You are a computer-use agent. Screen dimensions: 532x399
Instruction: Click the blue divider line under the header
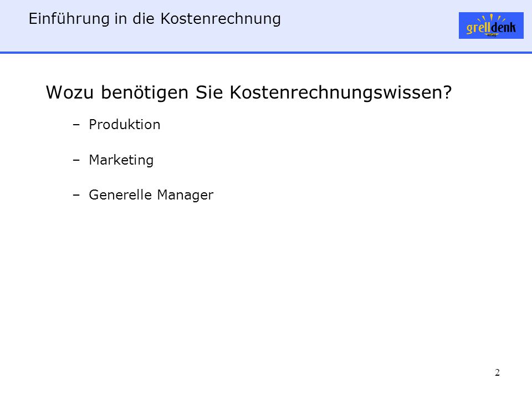pos(266,53)
